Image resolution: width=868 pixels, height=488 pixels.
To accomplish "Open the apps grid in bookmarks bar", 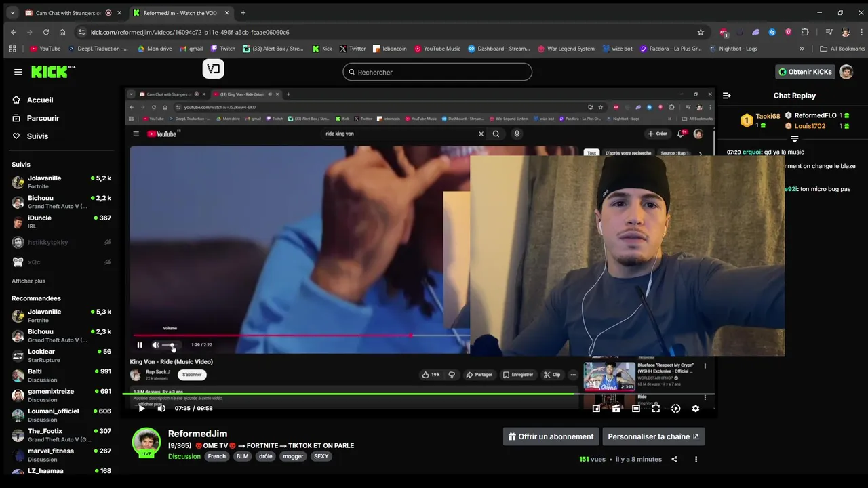I will click(x=12, y=49).
